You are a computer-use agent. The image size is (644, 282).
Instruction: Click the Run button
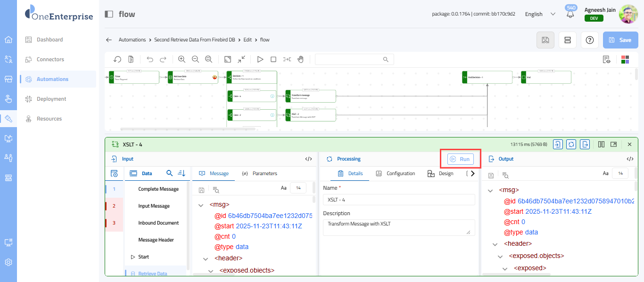460,159
